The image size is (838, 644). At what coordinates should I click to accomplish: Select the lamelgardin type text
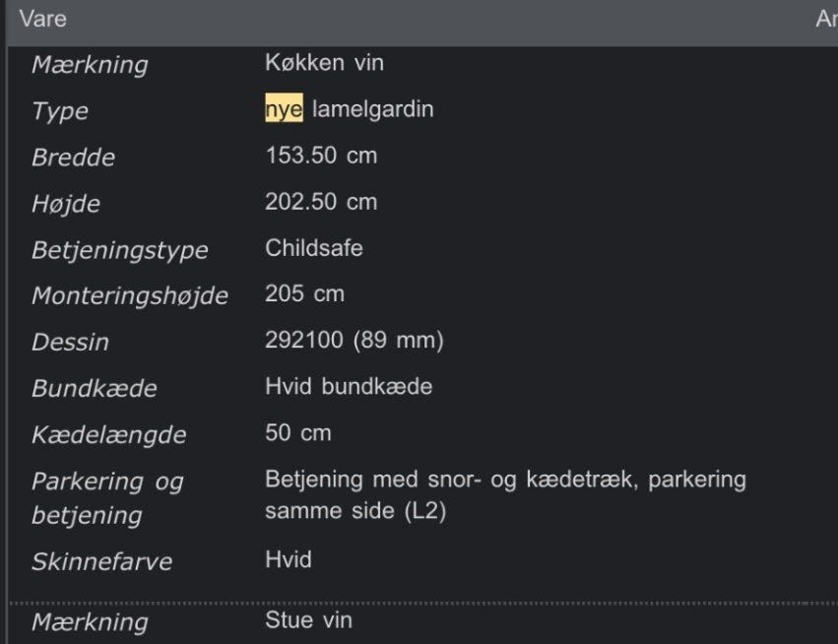[372, 109]
